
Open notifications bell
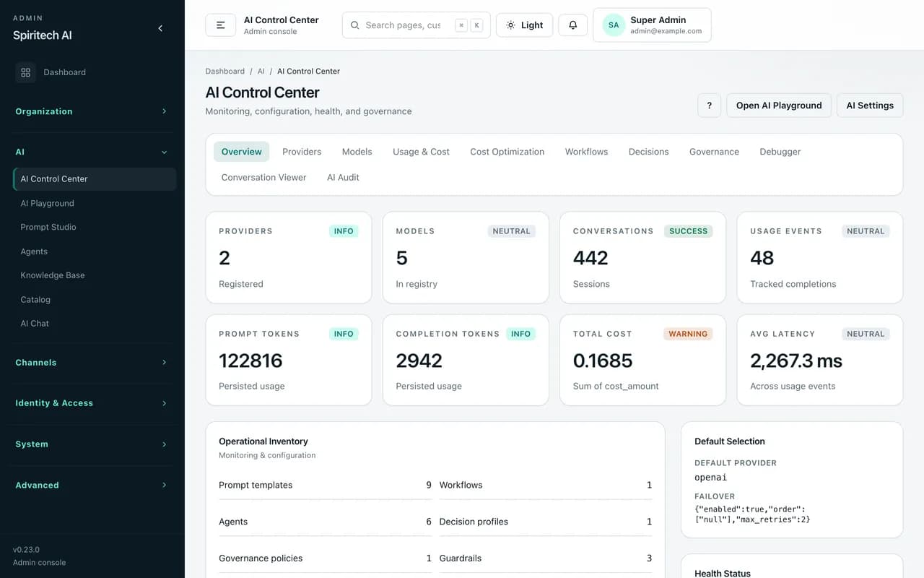coord(573,25)
